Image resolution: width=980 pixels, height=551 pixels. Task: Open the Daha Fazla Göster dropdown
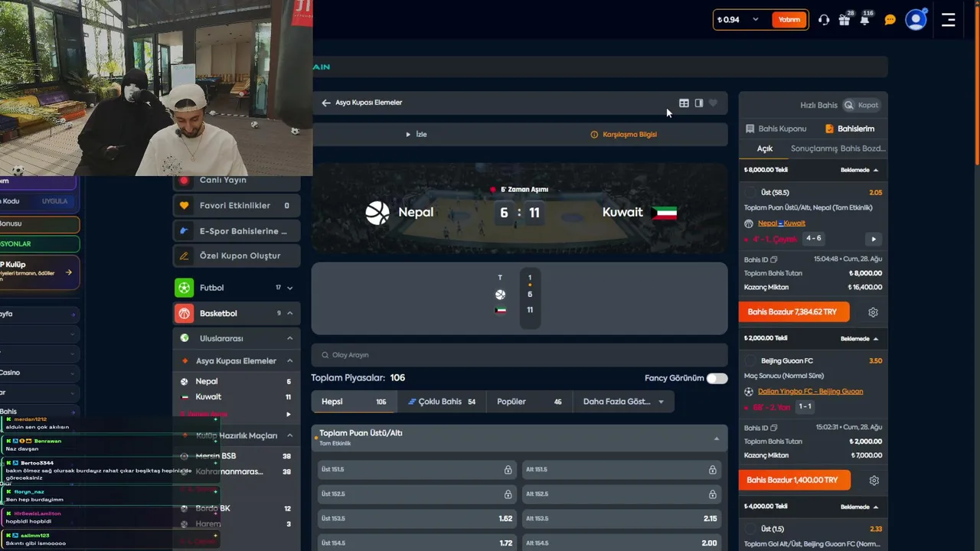pos(623,402)
